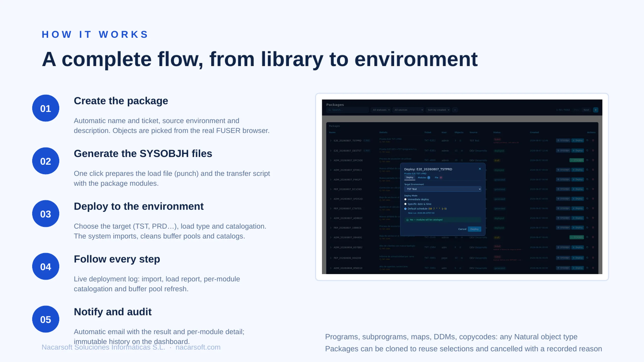The image size is (644, 362).
Task: Close the Deploy E2E_20260807_TSTPRD dialog
Action: tap(480, 169)
